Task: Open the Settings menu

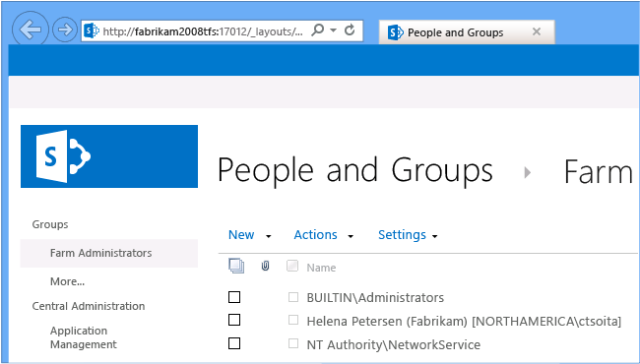Action: (x=402, y=235)
